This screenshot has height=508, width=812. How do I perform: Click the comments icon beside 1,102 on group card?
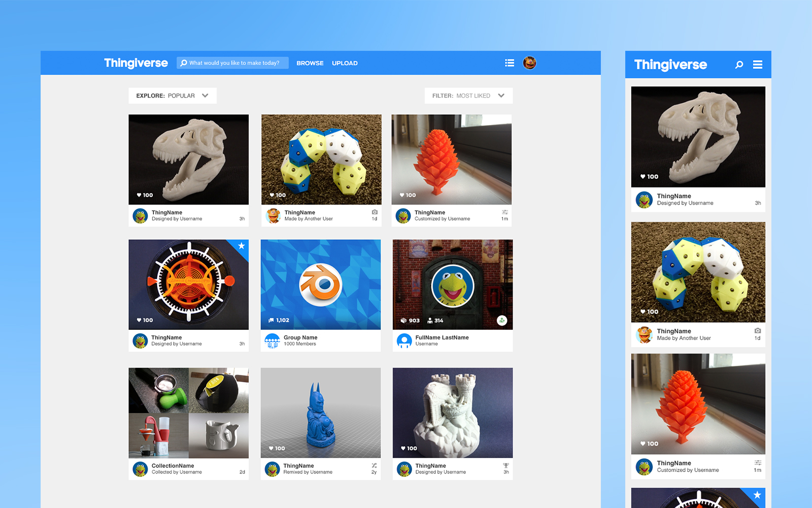[x=271, y=320]
